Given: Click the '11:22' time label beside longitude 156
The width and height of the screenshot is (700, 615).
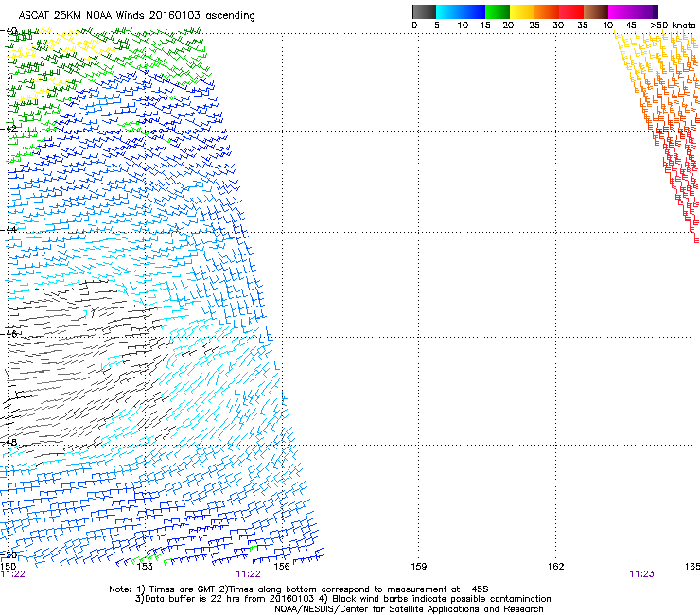Looking at the screenshot, I should click(x=248, y=574).
